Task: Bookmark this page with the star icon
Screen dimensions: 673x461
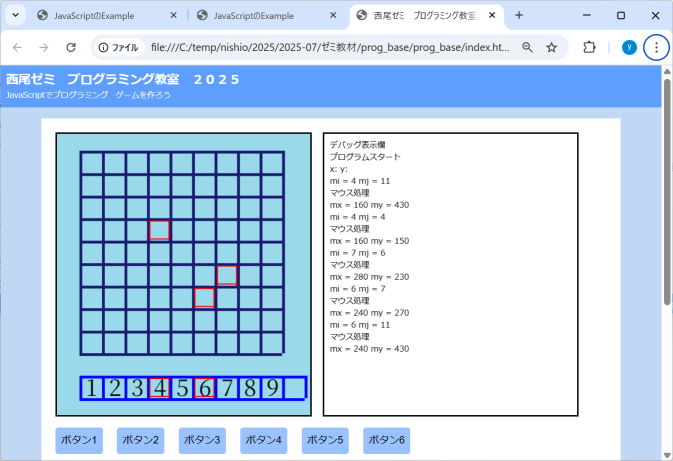Action: point(552,47)
